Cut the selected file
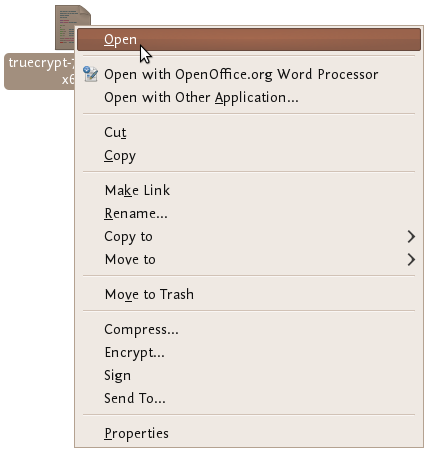435x465 pixels. click(x=249, y=132)
